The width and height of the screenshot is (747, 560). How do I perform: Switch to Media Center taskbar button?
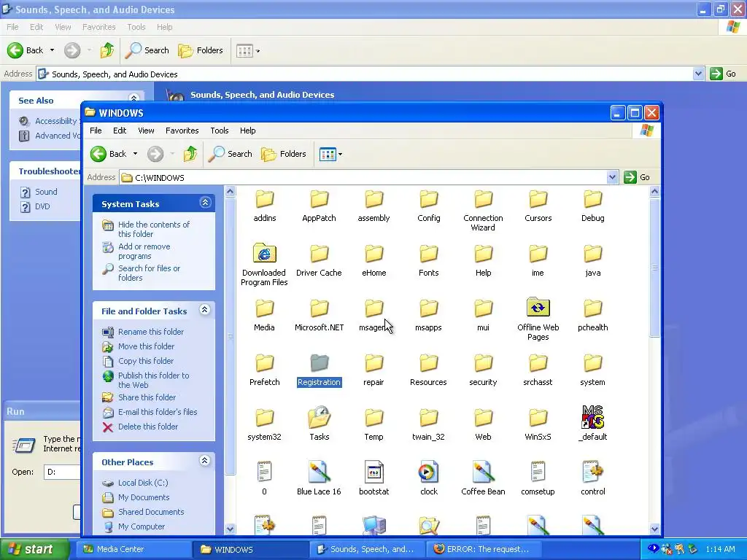click(134, 549)
